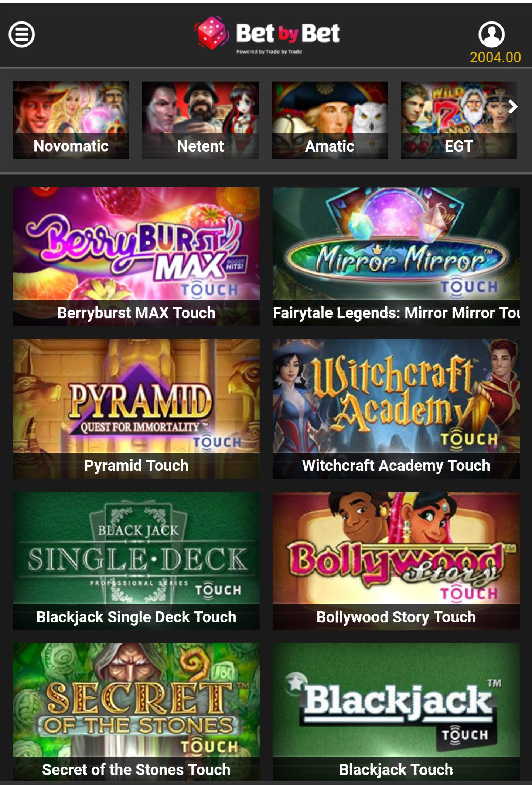The width and height of the screenshot is (532, 785).
Task: Start the Blackjack Touch game
Action: click(396, 712)
